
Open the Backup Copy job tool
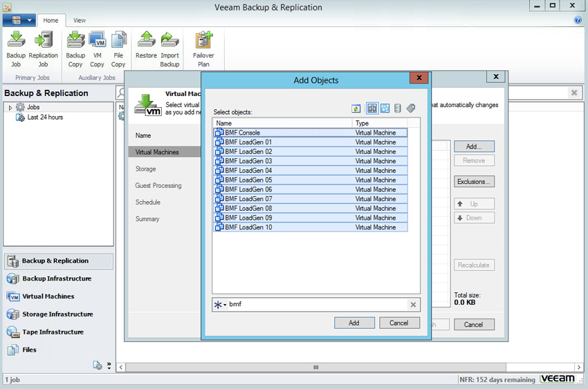click(75, 39)
